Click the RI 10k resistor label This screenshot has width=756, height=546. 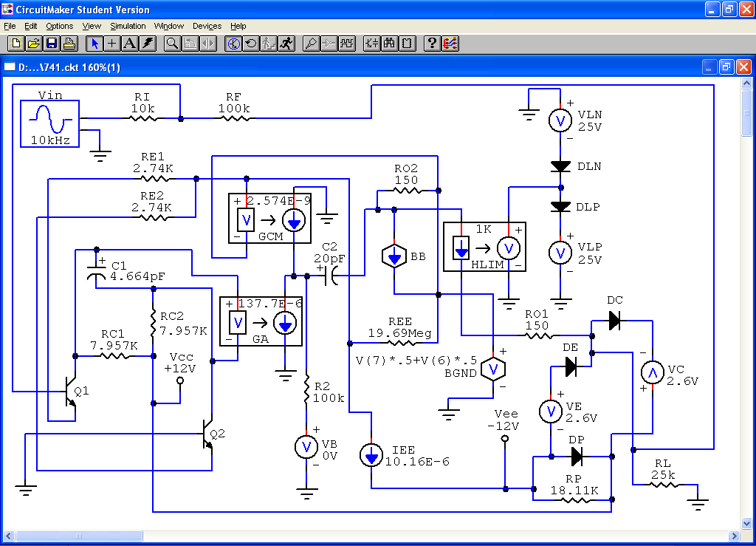(142, 103)
